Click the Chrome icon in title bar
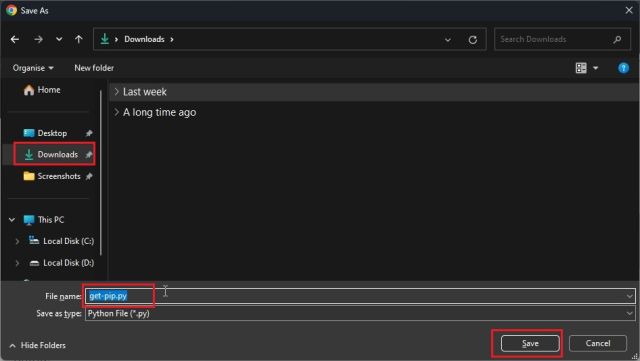640x361 pixels. pyautogui.click(x=11, y=10)
